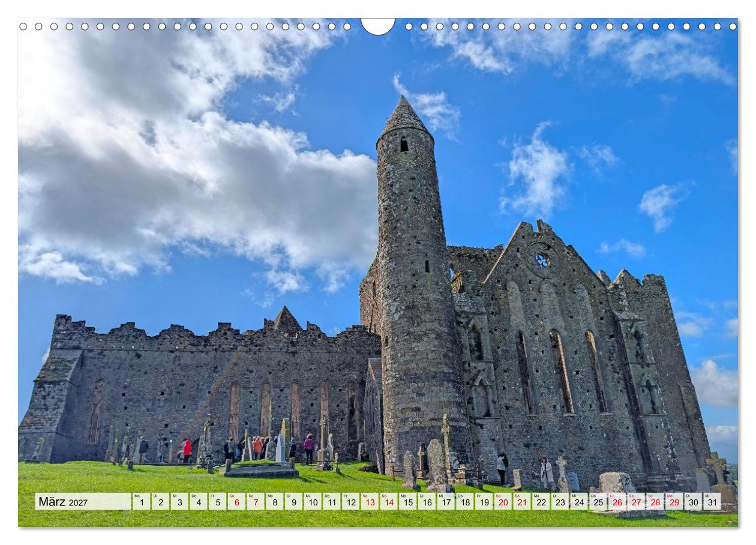Click the März 2027 month label
This screenshot has width=756, height=545.
(63, 502)
